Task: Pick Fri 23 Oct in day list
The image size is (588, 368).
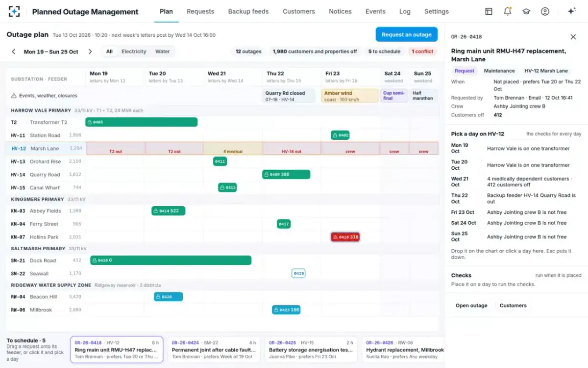Action: (x=516, y=212)
